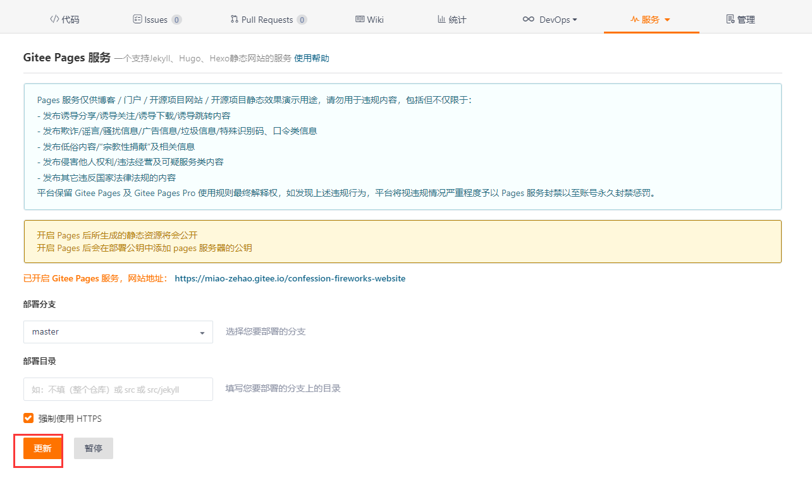Image resolution: width=812 pixels, height=504 pixels.
Task: Click the 已开启 Gitee Pages 服务 status text
Action: [96, 278]
